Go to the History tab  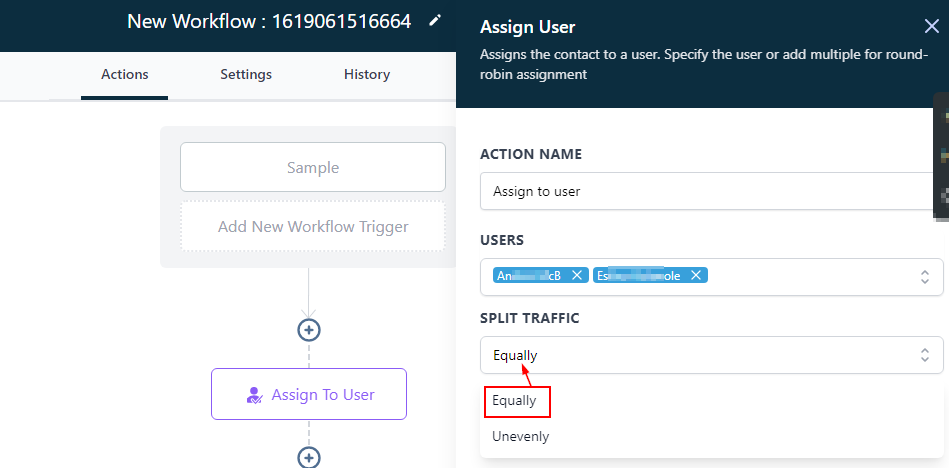click(x=367, y=74)
